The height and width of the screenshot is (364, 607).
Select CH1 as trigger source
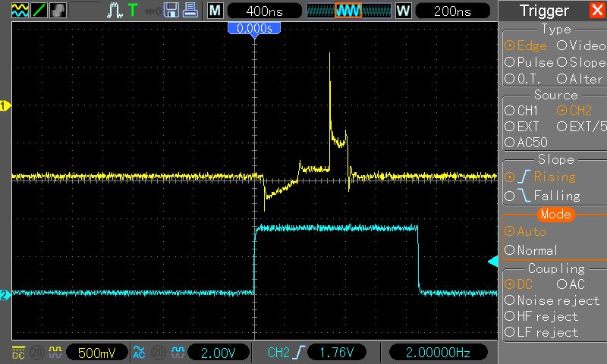pos(521,111)
